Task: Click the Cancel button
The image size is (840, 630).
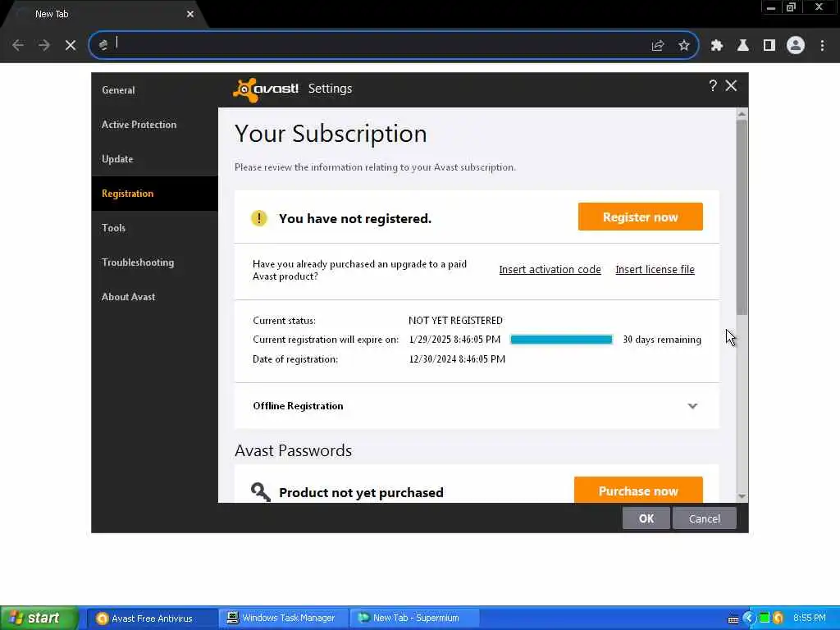Action: pyautogui.click(x=705, y=518)
